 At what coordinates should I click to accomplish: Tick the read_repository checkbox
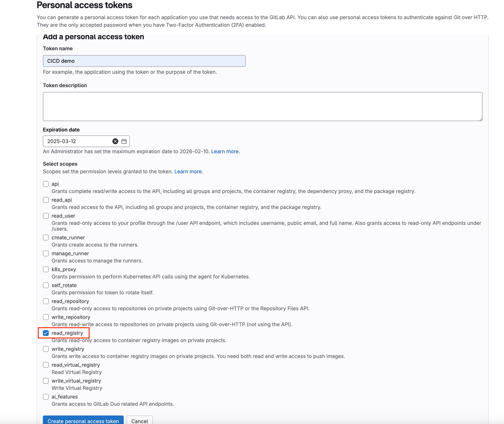[x=46, y=301]
